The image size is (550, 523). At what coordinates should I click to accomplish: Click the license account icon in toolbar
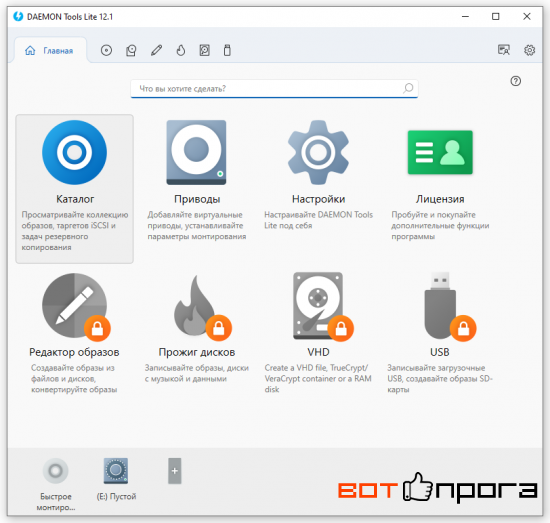point(504,50)
